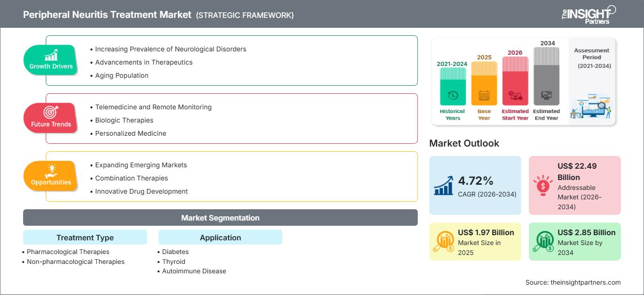Viewport: 644px width, 295px height.
Task: Click the 2034 estimated end year bar
Action: [x=546, y=76]
